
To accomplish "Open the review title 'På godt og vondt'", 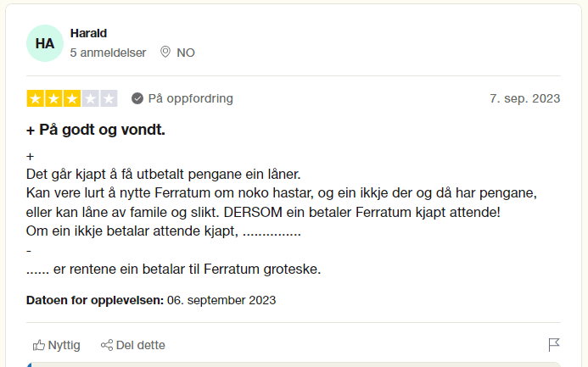I will 96,131.
